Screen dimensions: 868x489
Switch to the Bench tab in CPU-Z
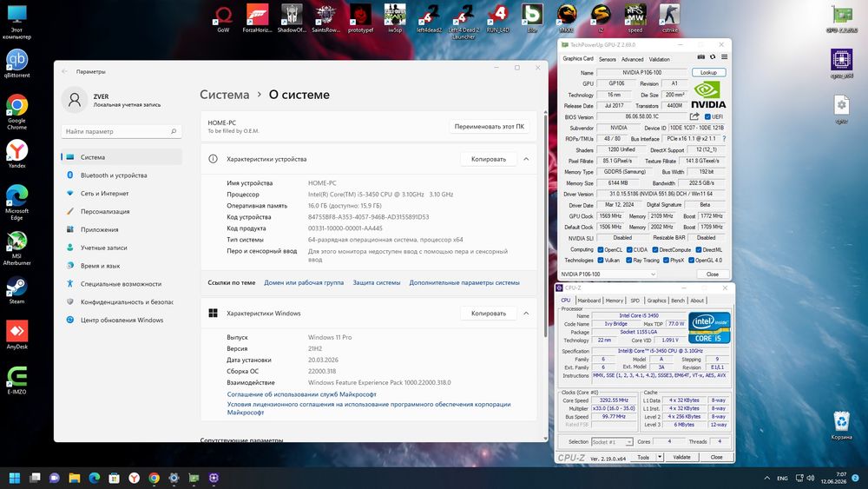(678, 301)
